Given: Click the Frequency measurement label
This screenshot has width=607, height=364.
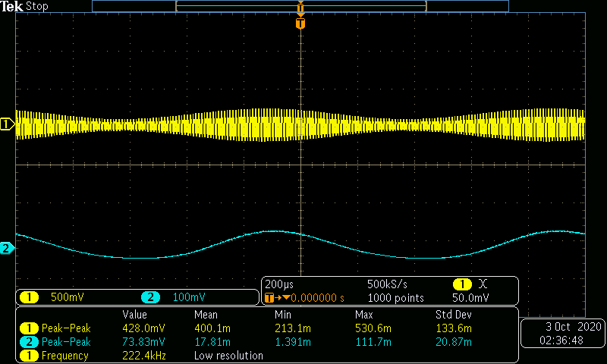Looking at the screenshot, I should pyautogui.click(x=65, y=356).
